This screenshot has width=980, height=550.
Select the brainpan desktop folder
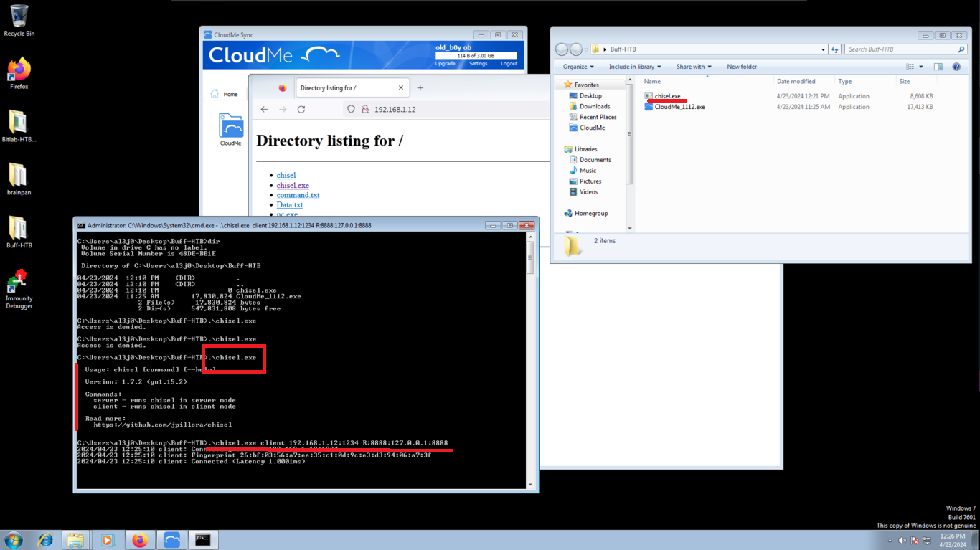[x=19, y=179]
